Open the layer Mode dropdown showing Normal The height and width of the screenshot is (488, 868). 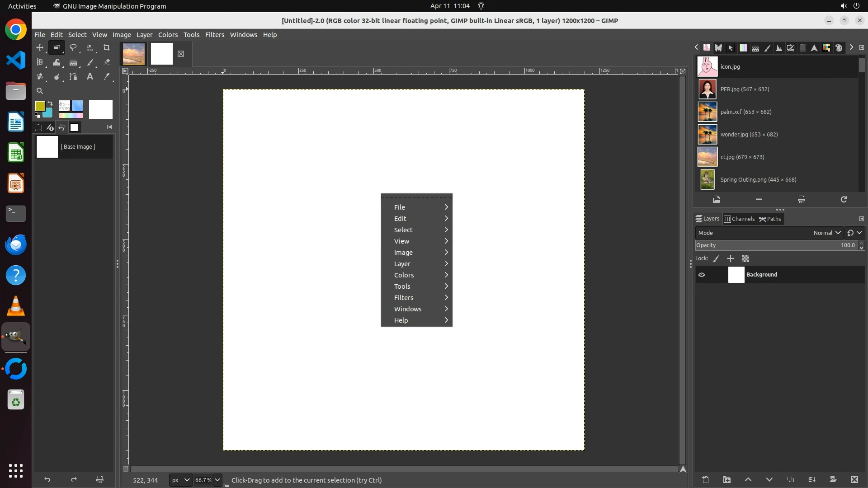pos(826,233)
